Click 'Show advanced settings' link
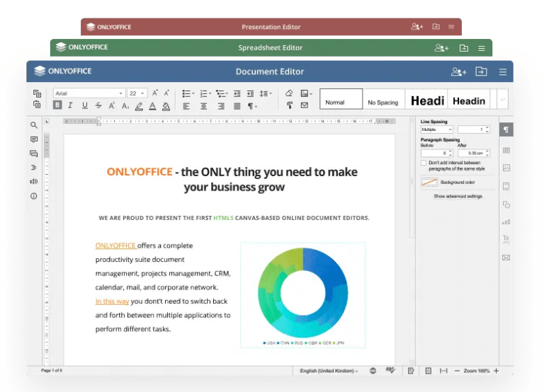This screenshot has width=544, height=392. click(x=458, y=196)
